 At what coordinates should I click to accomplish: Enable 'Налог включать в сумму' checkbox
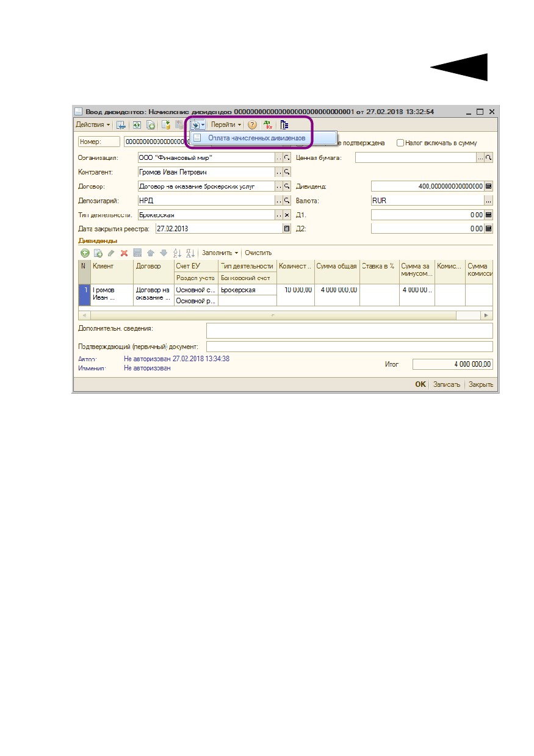(x=400, y=143)
